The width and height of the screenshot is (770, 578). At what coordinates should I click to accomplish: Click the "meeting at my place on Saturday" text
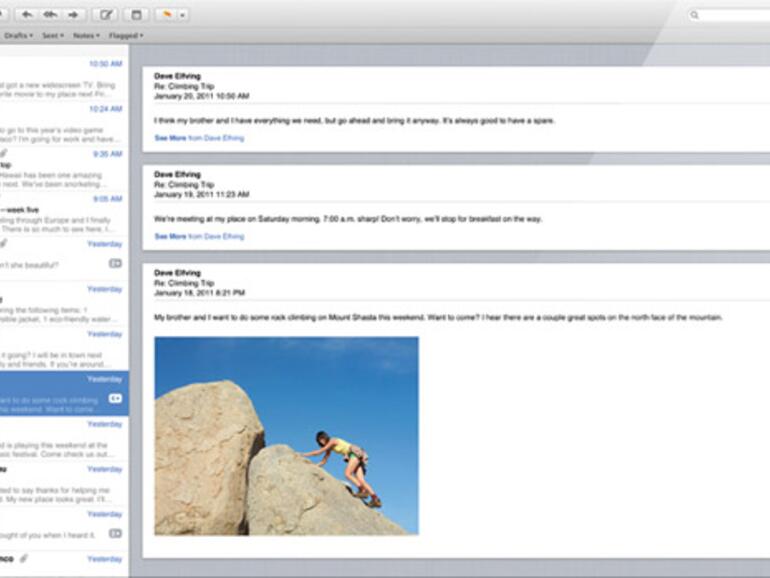pyautogui.click(x=348, y=219)
